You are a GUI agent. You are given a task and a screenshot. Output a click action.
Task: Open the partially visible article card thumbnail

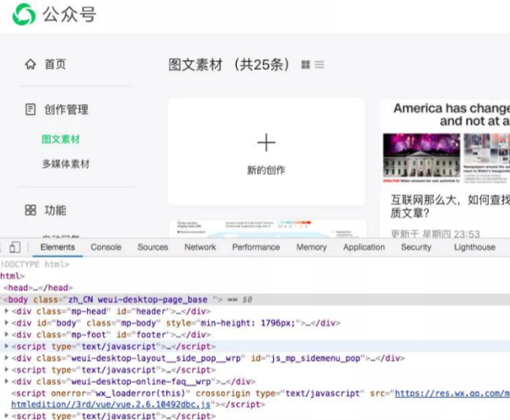(267, 228)
